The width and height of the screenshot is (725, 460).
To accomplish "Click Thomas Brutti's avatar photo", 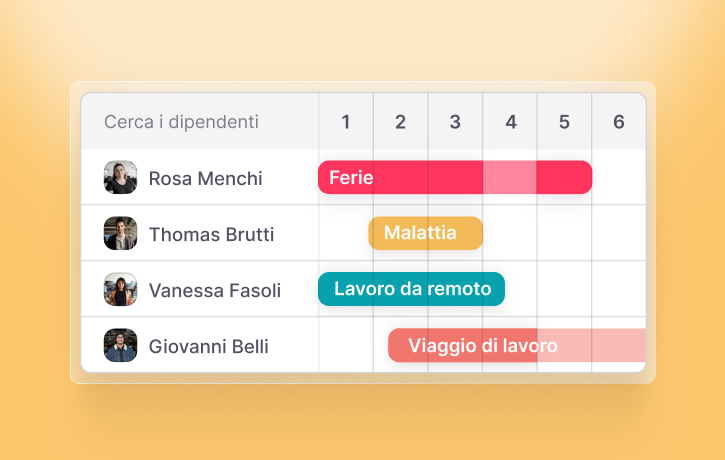I will [120, 234].
